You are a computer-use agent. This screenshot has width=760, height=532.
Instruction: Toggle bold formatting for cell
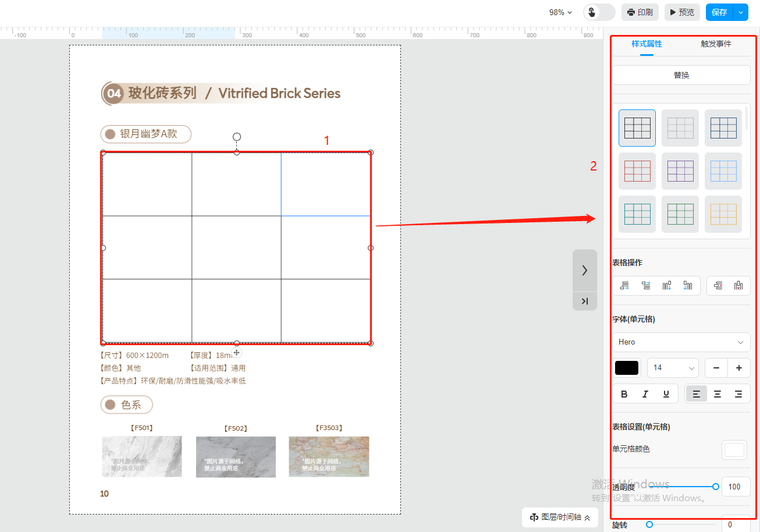[624, 394]
